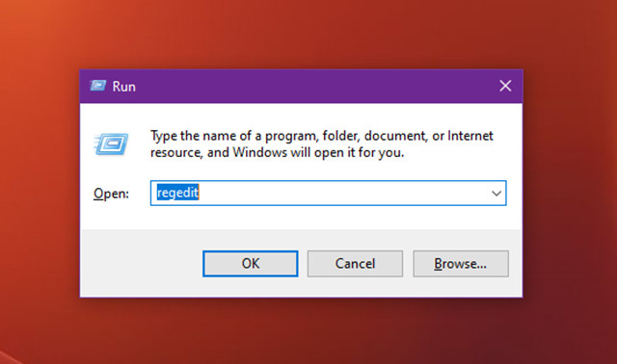Click desktop wallpaper right of the dialog

pos(571,183)
